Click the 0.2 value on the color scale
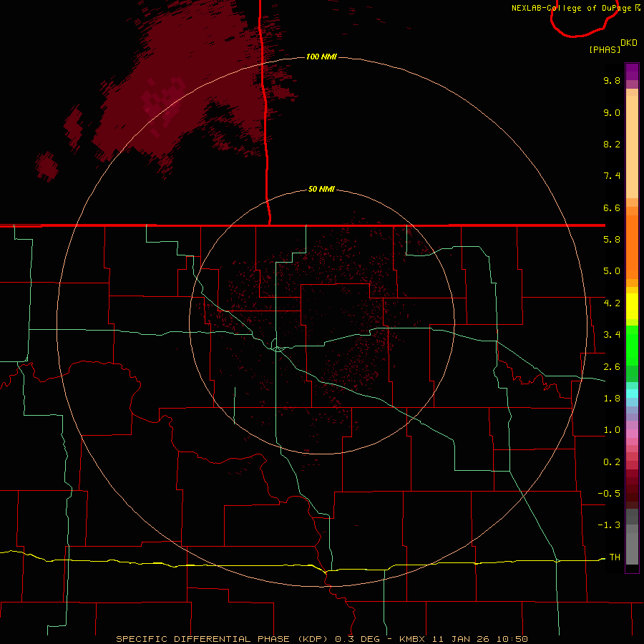Image resolution: width=644 pixels, height=644 pixels. (x=612, y=462)
